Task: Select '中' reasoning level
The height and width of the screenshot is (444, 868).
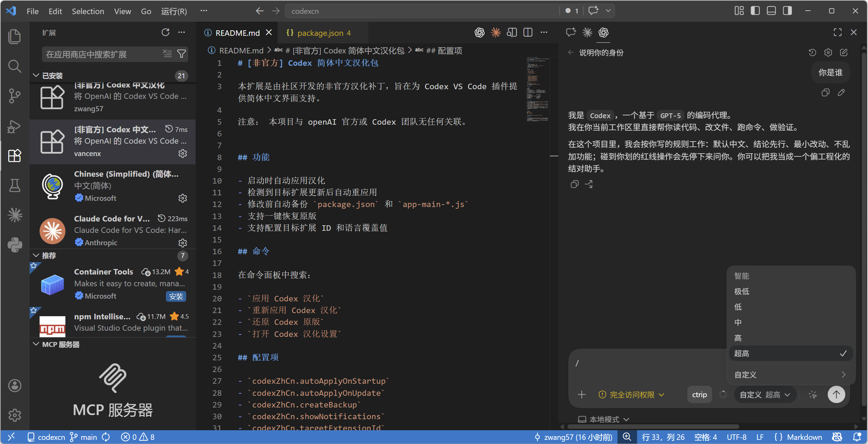Action: [x=791, y=322]
